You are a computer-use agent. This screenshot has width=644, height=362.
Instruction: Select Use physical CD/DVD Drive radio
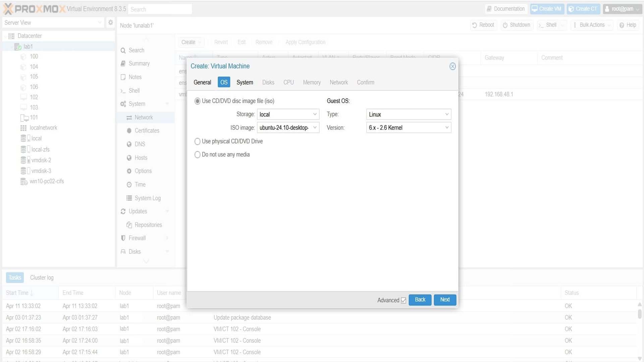pos(198,141)
